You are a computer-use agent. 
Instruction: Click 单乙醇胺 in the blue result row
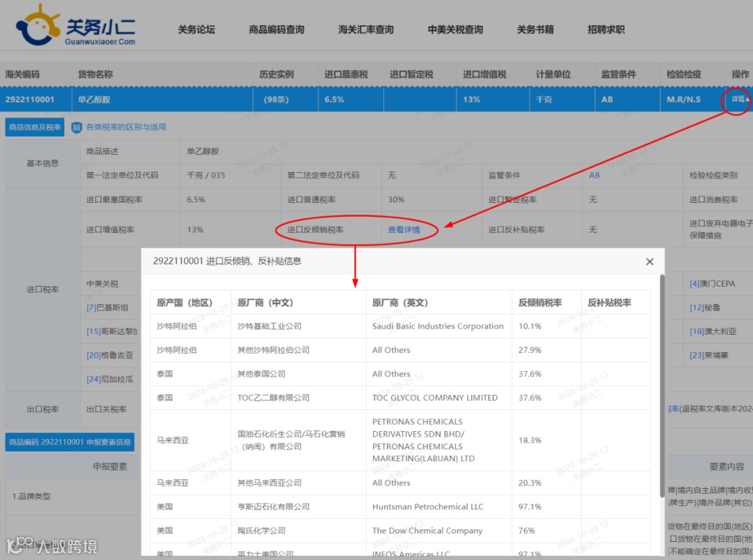point(94,100)
